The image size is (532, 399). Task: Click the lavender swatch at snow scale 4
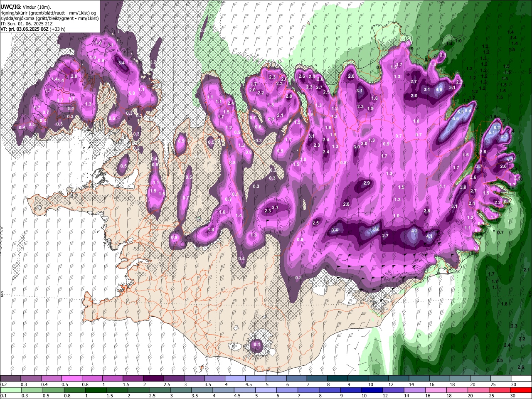click(235, 379)
